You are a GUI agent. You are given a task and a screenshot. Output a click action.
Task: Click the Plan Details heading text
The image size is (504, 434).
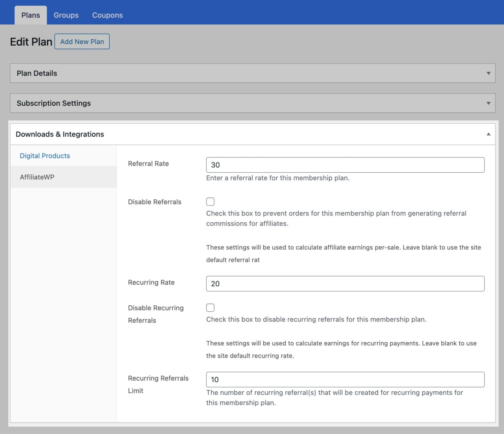click(x=37, y=73)
